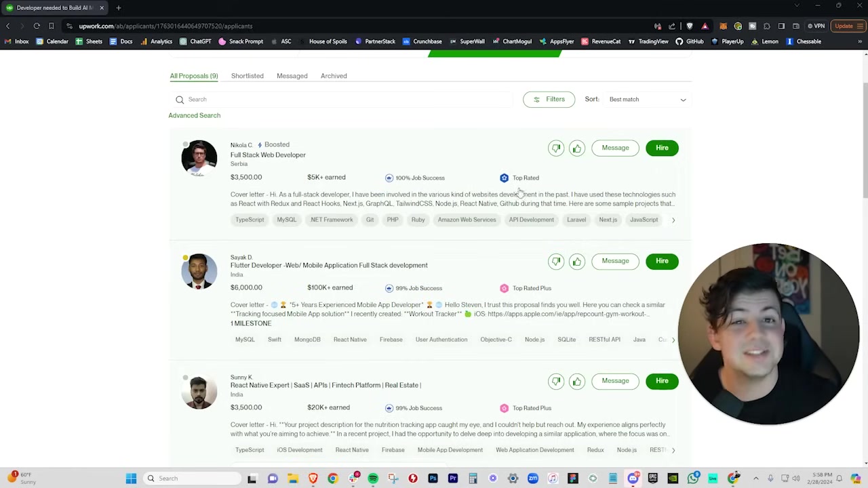Open the Sort by Best match dropdown
Screen dimensions: 868x488
pyautogui.click(x=647, y=100)
